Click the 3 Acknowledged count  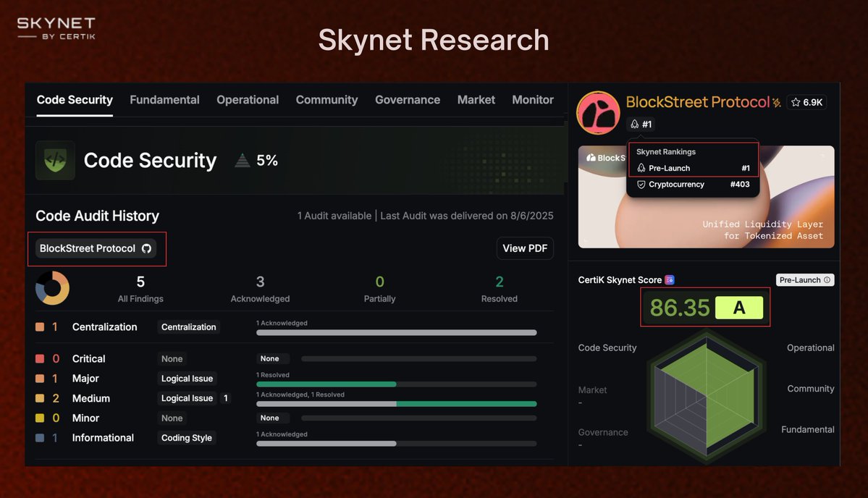point(260,282)
